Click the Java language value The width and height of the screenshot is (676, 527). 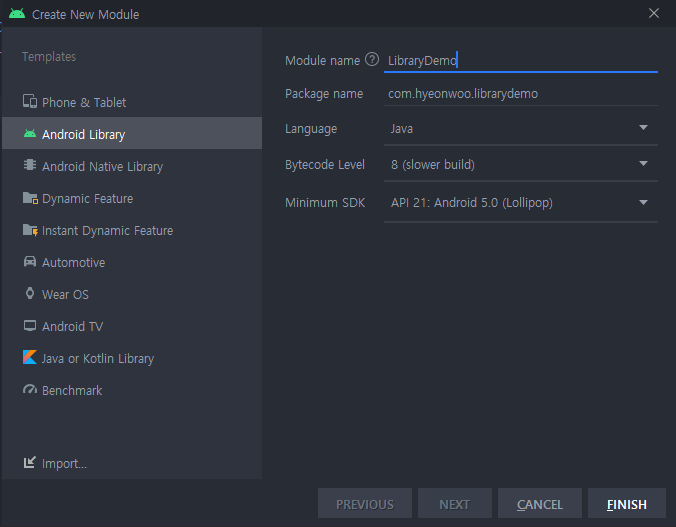tap(402, 129)
